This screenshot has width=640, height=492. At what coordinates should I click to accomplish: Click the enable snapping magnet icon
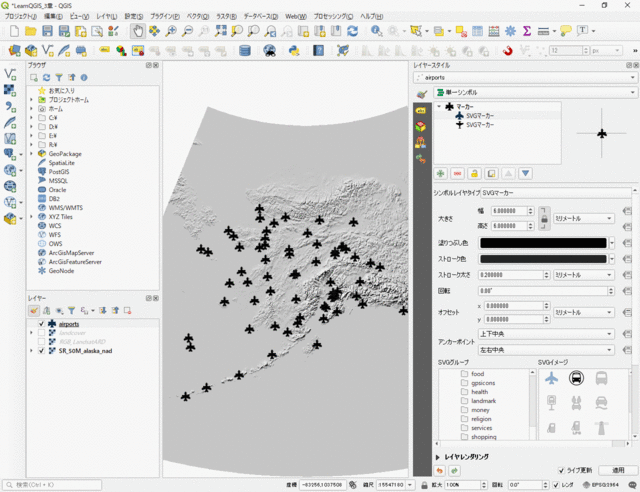[x=507, y=51]
